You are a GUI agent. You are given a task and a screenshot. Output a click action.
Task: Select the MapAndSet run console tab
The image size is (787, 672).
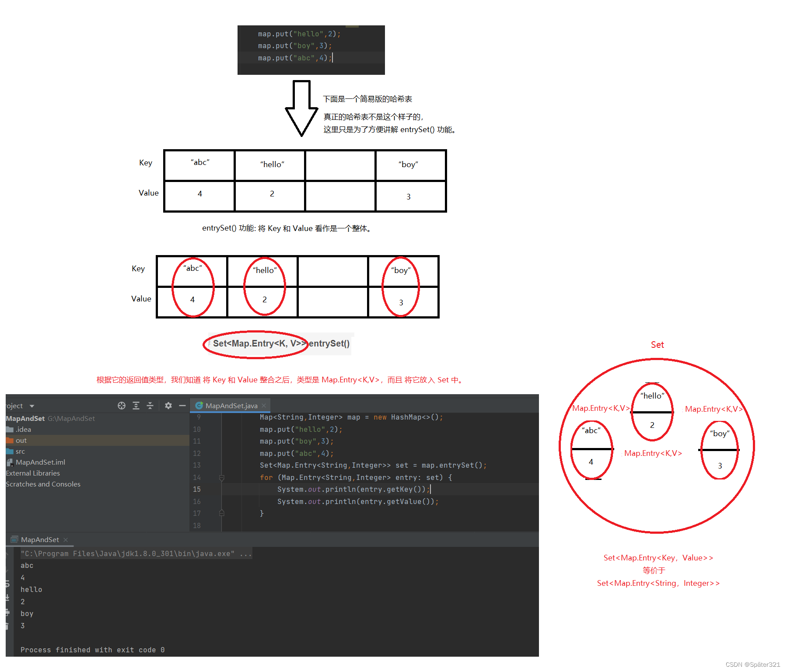coord(39,539)
